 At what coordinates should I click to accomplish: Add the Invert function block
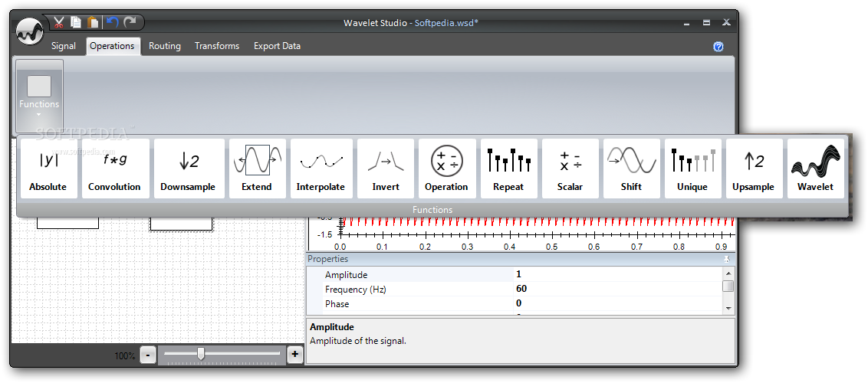click(385, 169)
